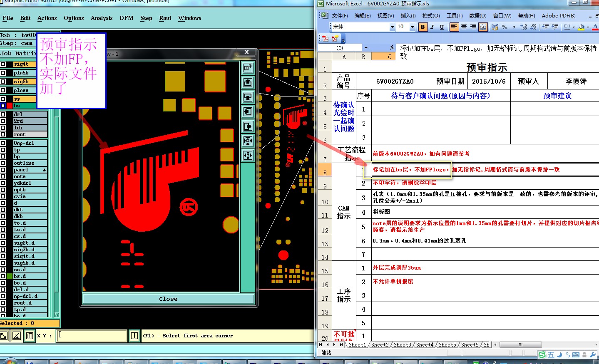
Task: Select the tp layer row
Action: point(30,150)
